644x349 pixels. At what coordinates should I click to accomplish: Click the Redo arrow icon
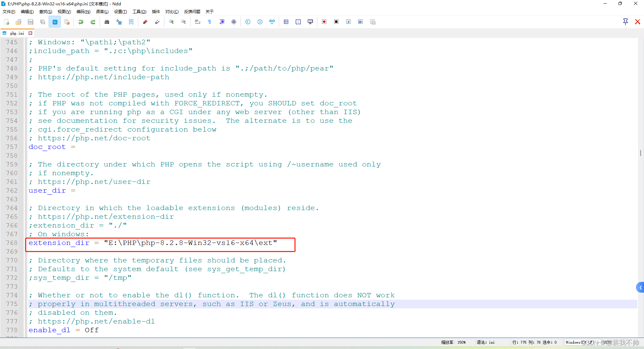pos(93,22)
